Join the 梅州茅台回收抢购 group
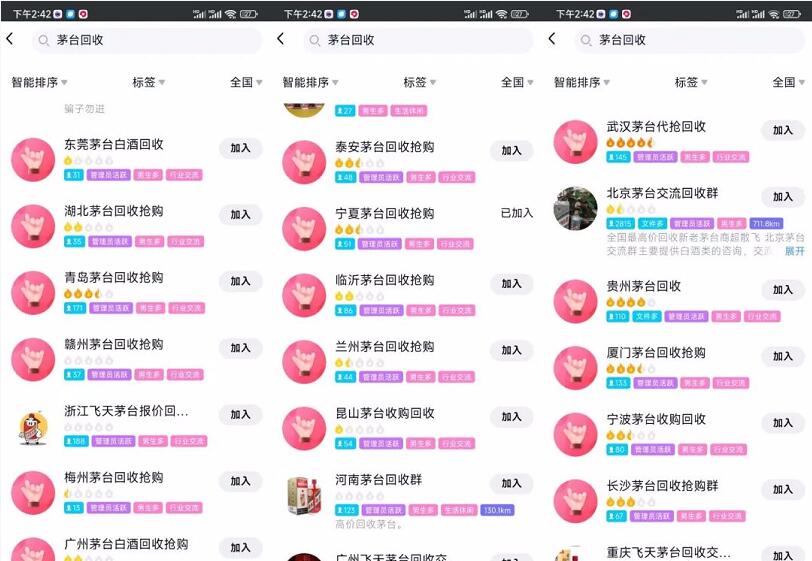Image resolution: width=812 pixels, height=561 pixels. [x=240, y=481]
